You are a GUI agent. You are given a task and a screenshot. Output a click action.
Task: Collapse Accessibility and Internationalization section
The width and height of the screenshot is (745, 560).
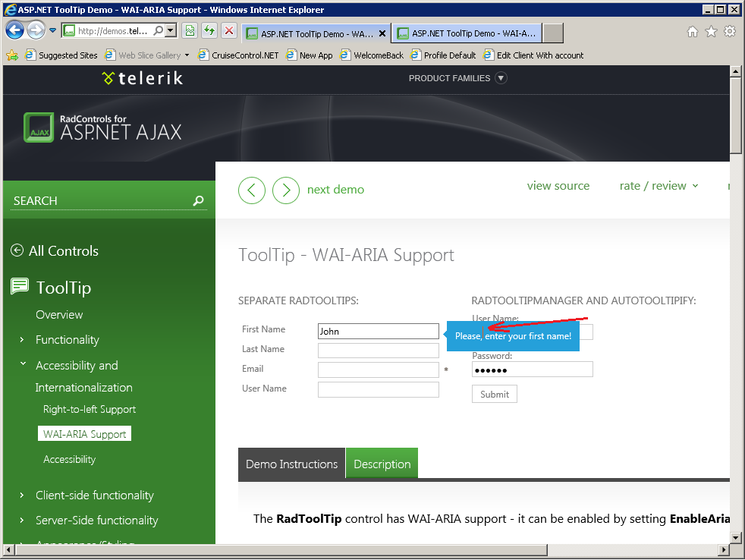(23, 364)
